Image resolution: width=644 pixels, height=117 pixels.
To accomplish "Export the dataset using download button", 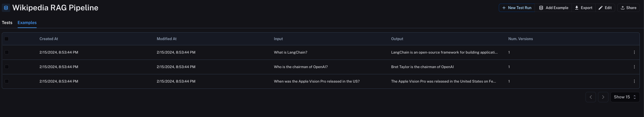I will (x=583, y=8).
